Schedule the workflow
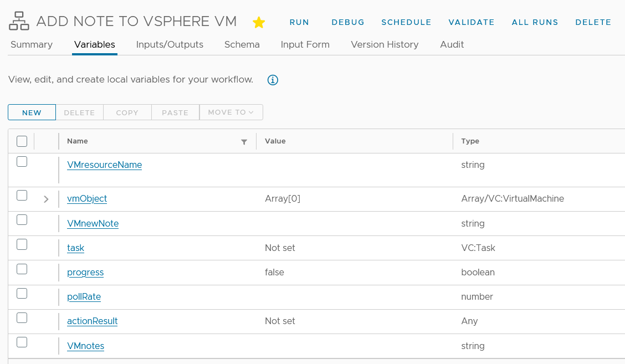 [x=406, y=22]
